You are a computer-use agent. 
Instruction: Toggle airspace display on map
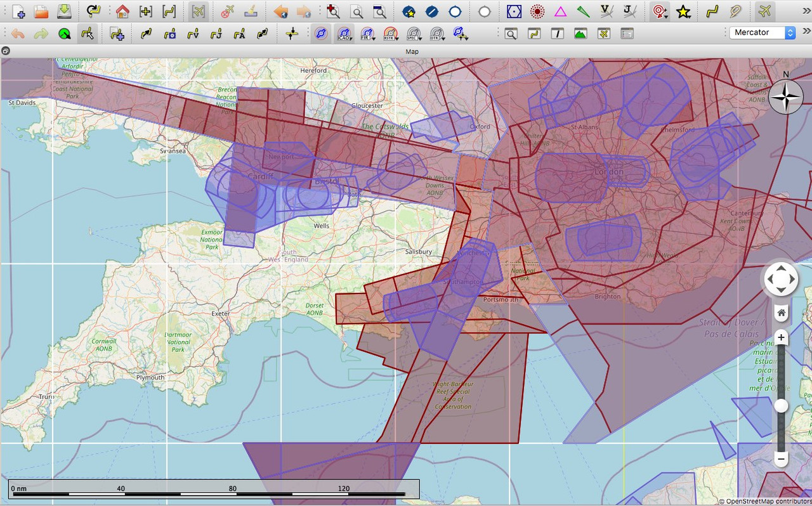(x=321, y=34)
